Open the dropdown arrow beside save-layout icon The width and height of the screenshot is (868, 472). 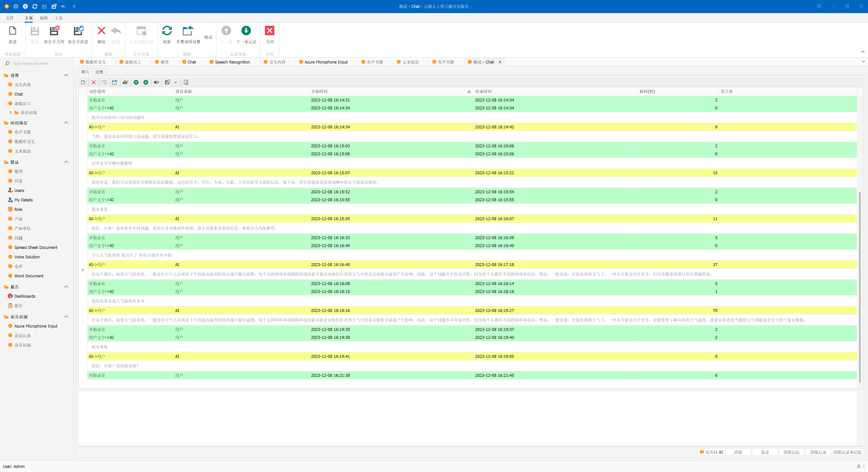[176, 82]
